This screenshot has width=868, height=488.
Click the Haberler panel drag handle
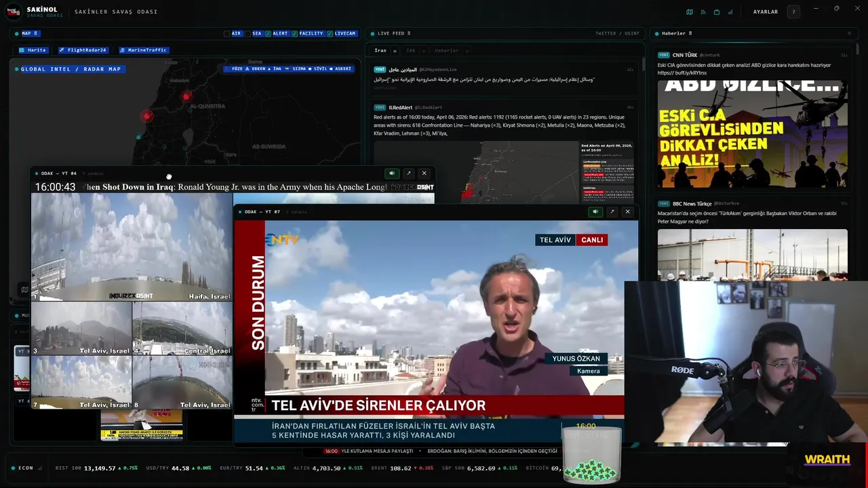690,33
